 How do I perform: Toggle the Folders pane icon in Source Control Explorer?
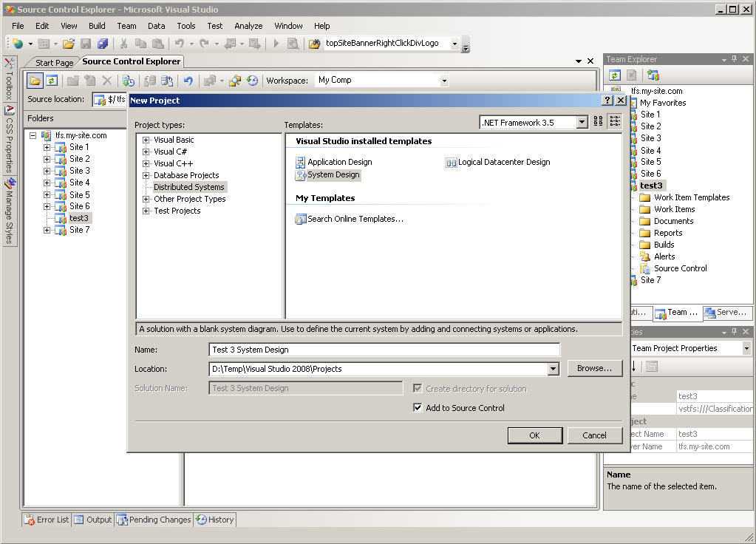[35, 81]
